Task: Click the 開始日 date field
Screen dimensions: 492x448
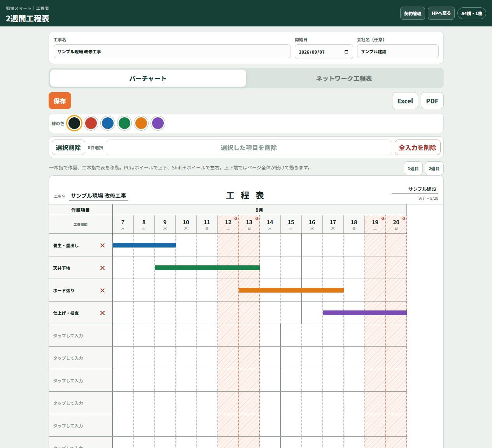Action: [324, 52]
